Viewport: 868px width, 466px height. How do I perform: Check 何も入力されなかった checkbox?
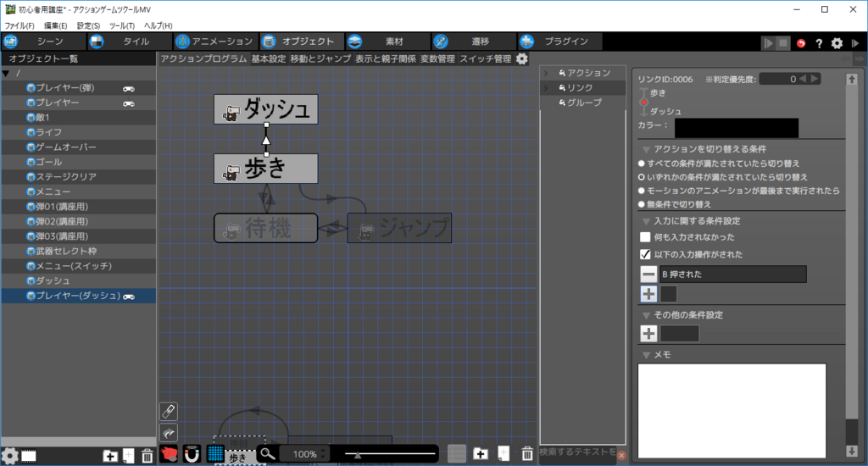645,237
